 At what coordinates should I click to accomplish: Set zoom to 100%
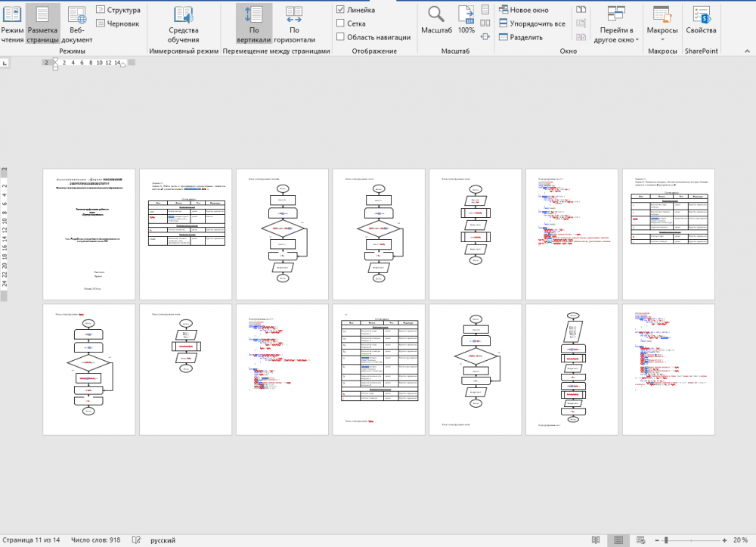466,21
